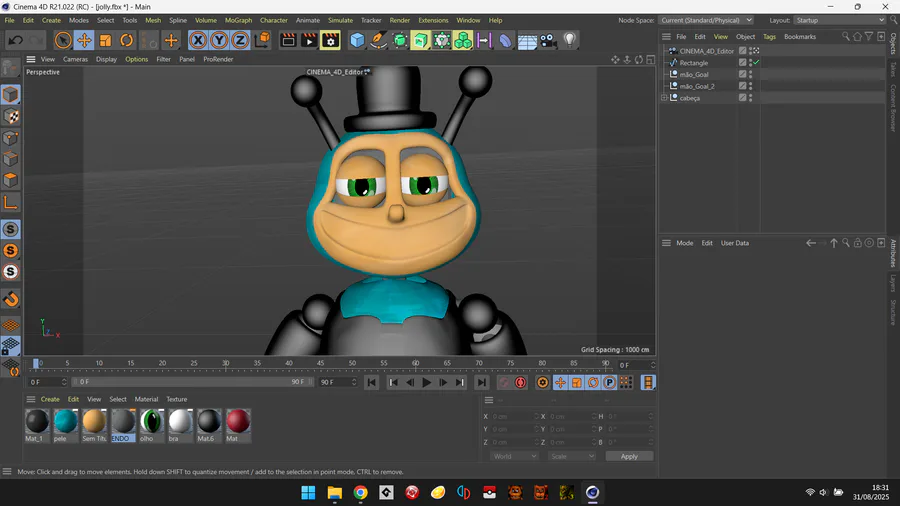Viewport: 900px width, 506px height.
Task: Select the Move tool
Action: (x=84, y=40)
